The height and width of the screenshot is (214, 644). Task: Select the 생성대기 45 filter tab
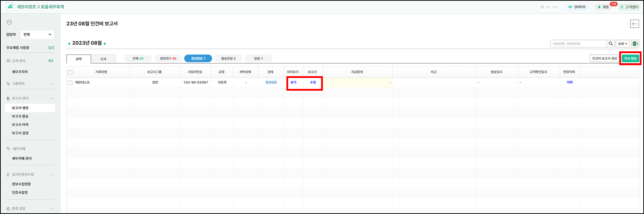[168, 58]
